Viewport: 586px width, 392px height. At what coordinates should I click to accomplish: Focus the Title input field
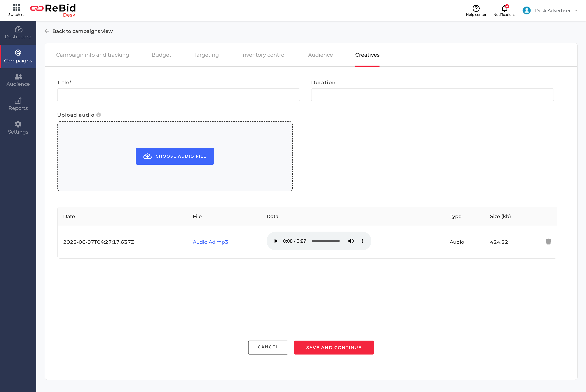tap(178, 95)
